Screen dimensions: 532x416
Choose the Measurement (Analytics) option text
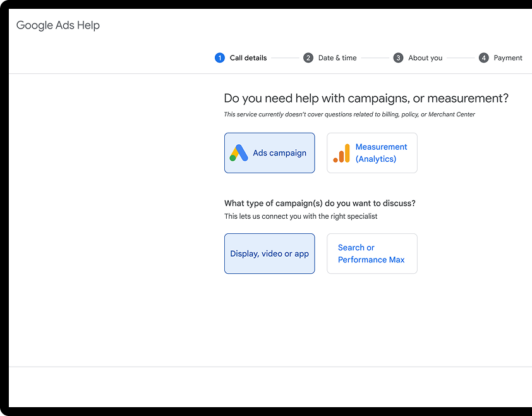(x=381, y=153)
